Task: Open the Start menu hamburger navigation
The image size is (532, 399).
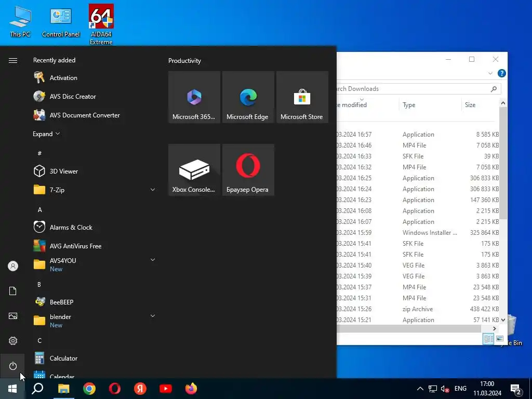Action: click(13, 60)
